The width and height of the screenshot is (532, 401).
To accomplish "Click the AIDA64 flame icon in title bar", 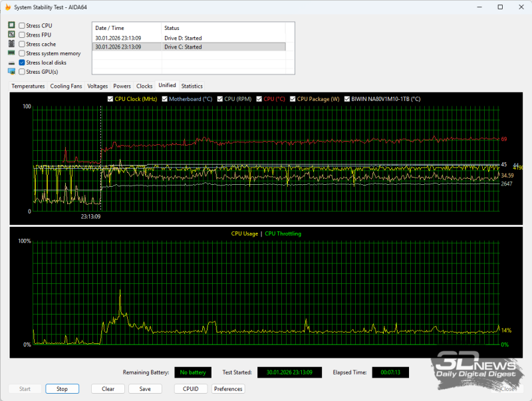I will [7, 7].
